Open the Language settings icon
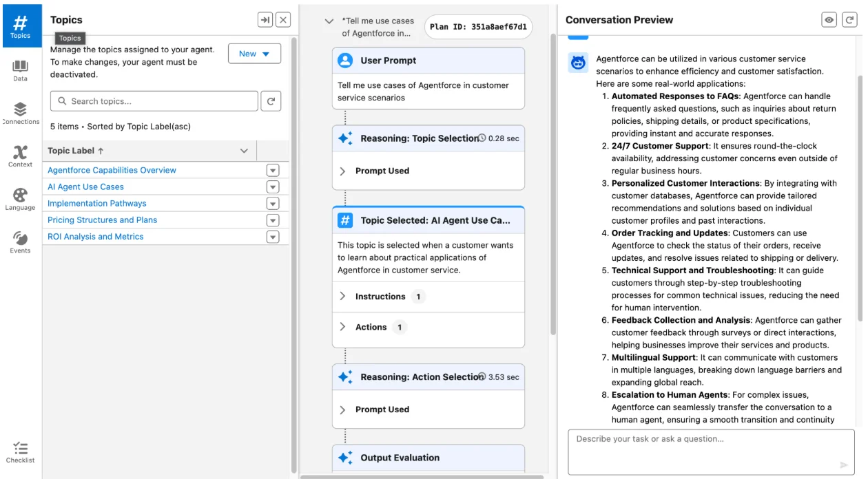Image resolution: width=868 pixels, height=479 pixels. click(x=20, y=199)
